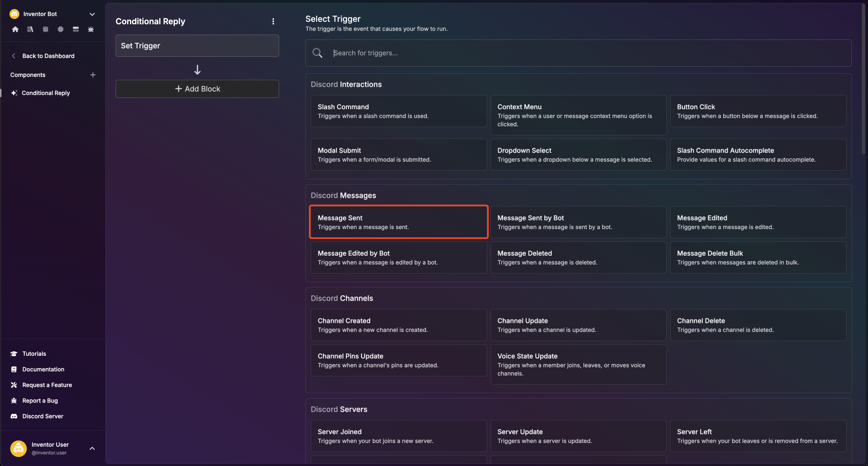The width and height of the screenshot is (868, 466).
Task: Open the database icon in top sidebar
Action: click(x=46, y=29)
